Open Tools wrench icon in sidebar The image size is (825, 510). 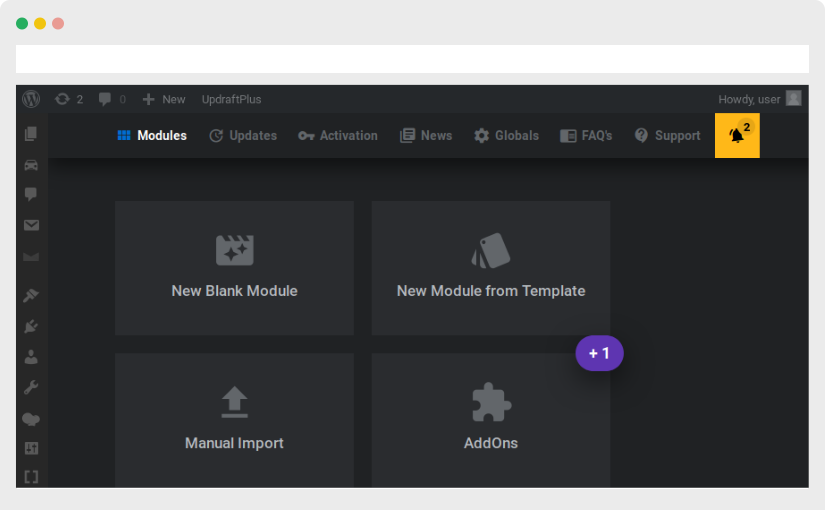31,388
